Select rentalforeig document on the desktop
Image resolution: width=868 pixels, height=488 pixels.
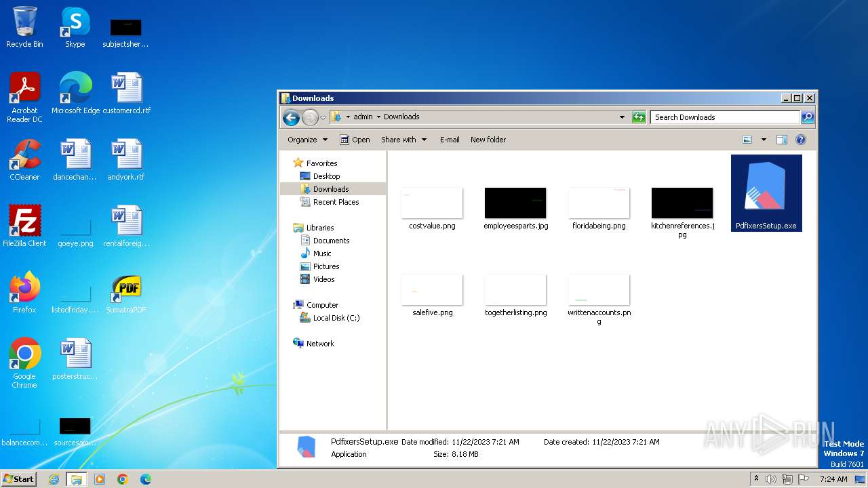(x=127, y=226)
